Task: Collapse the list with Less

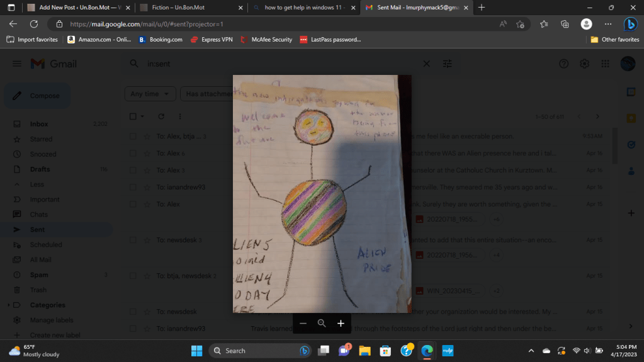Action: [x=37, y=184]
